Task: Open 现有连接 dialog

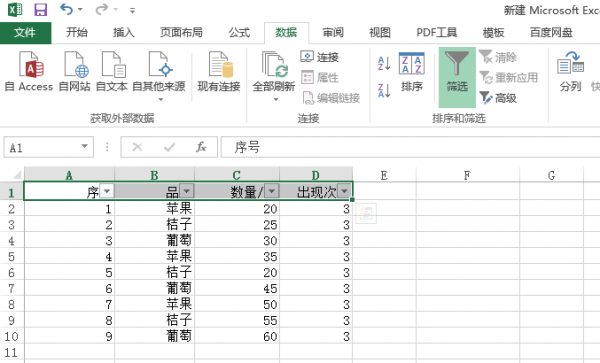Action: click(x=219, y=72)
